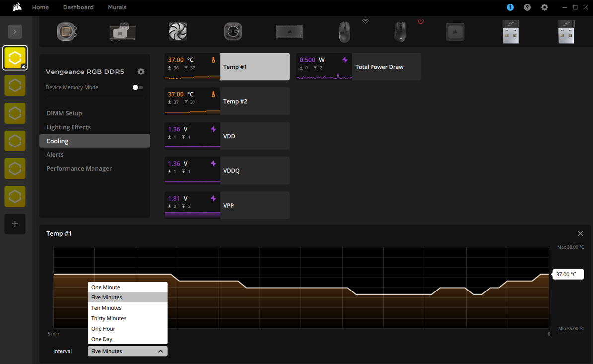Collapse the Interval Five Minutes dropdown
The height and width of the screenshot is (364, 593).
pyautogui.click(x=128, y=351)
